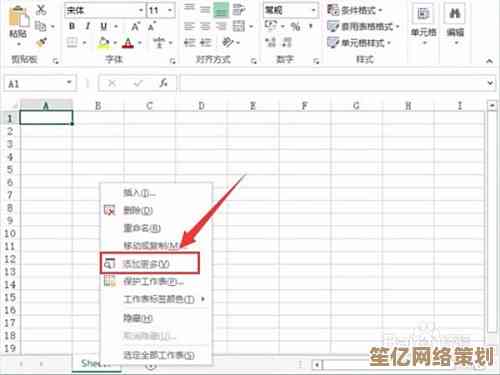Image resolution: width=500 pixels, height=375 pixels.
Task: Apply the yellow fill color swatch
Action: tap(104, 43)
